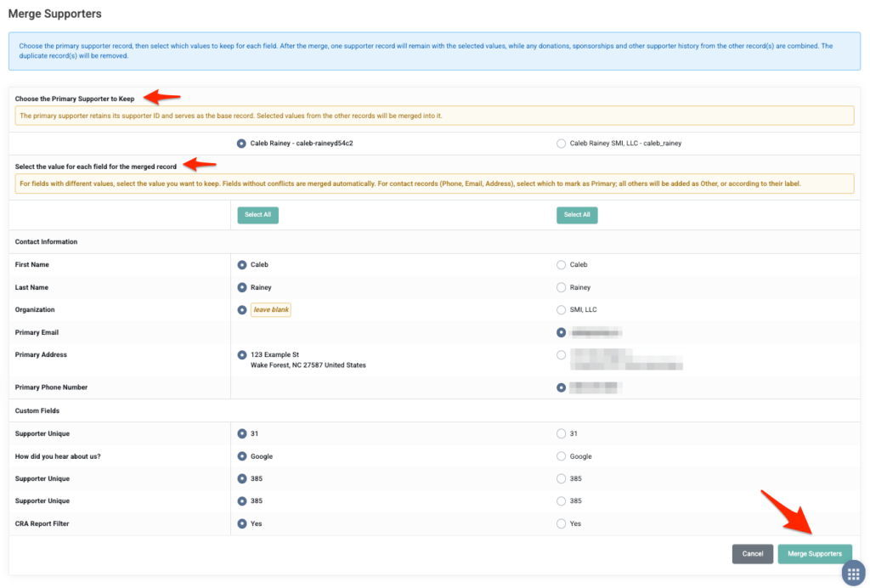Screen dimensions: 870x588
Task: Click Select All in the right column
Action: pos(577,215)
